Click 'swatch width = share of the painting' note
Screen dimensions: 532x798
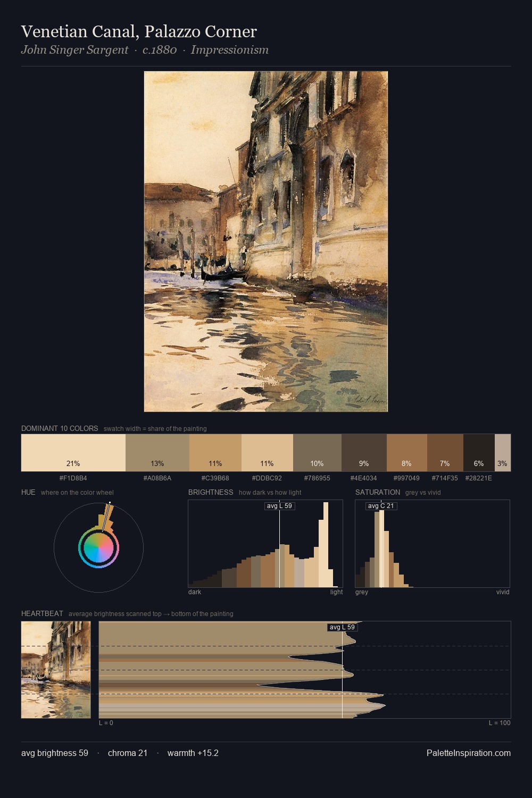click(x=155, y=429)
